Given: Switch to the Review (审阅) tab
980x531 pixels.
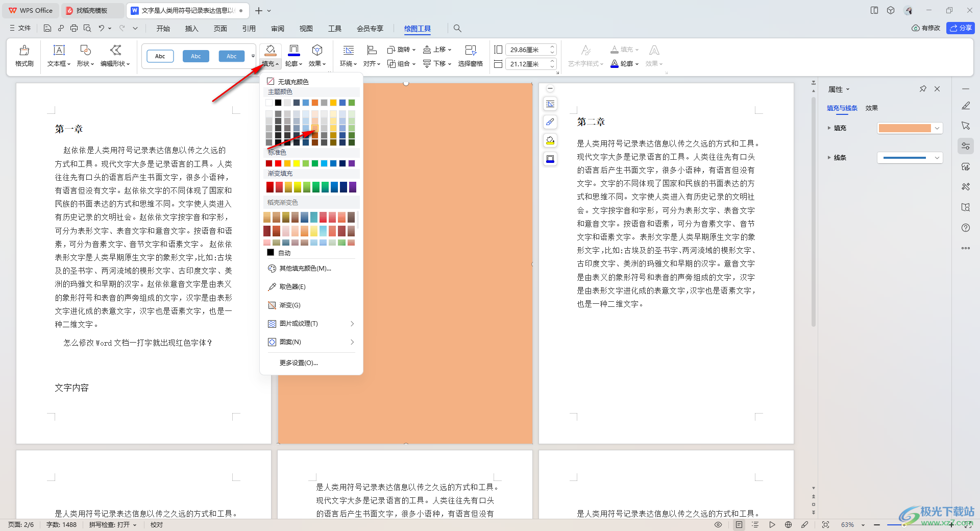Looking at the screenshot, I should click(x=278, y=29).
